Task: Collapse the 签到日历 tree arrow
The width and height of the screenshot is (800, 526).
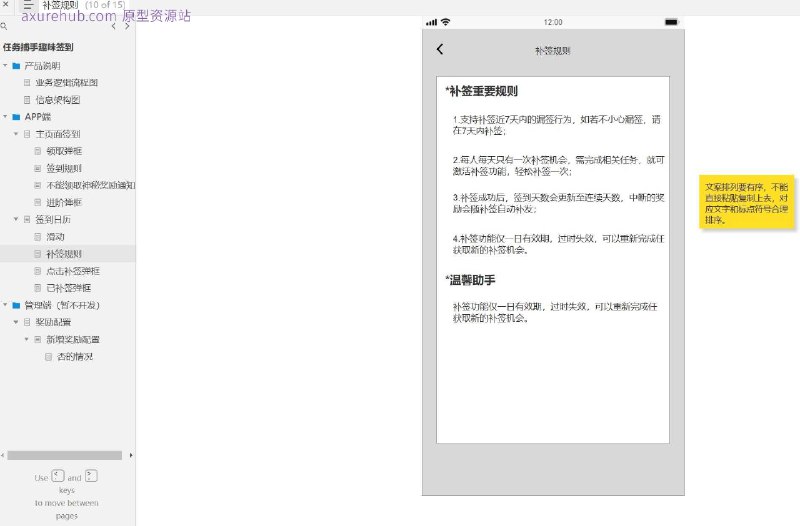Action: [x=16, y=219]
